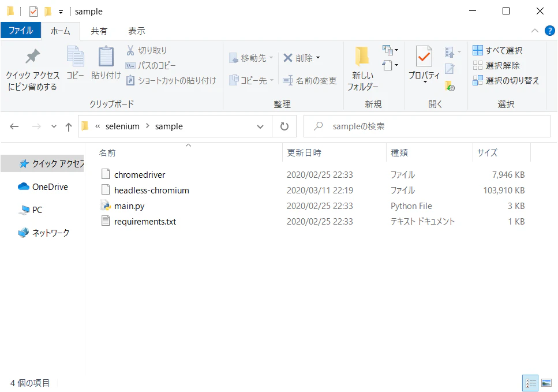Sort by Size (サイズ) column header
The image size is (558, 392).
tap(487, 153)
